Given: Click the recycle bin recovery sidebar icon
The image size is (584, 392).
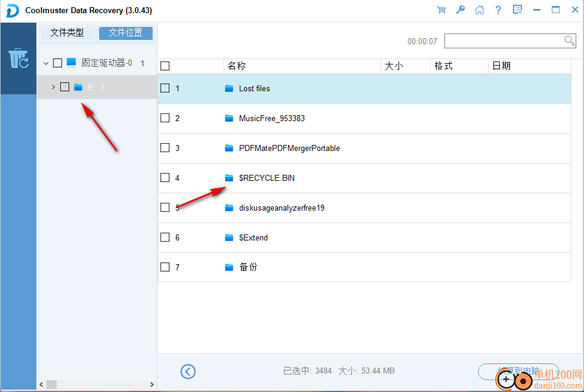Looking at the screenshot, I should [18, 58].
